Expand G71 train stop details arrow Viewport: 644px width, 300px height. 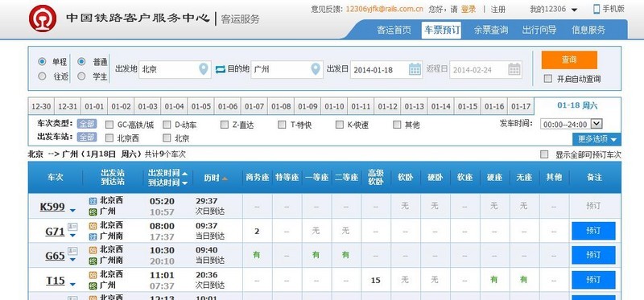pyautogui.click(x=72, y=236)
